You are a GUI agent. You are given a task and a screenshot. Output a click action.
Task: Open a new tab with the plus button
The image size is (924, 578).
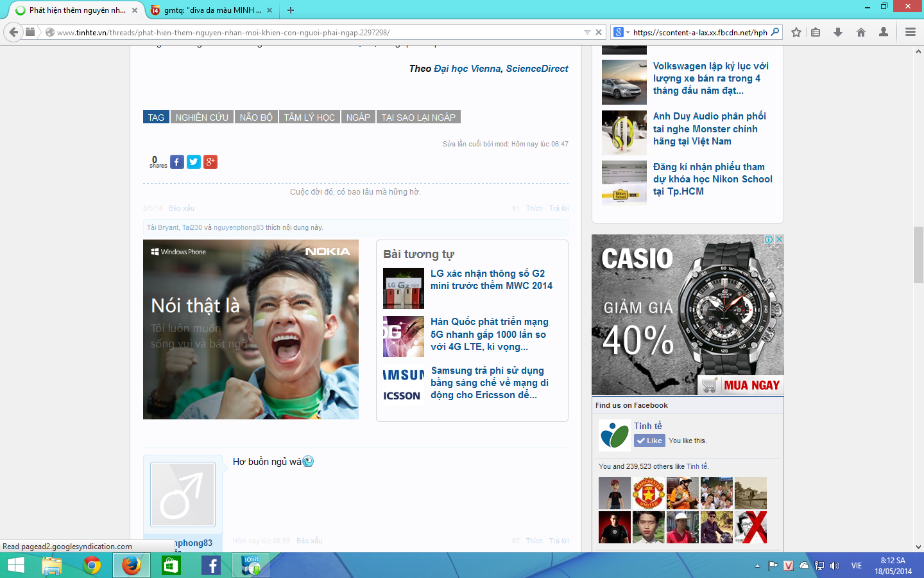pyautogui.click(x=291, y=10)
